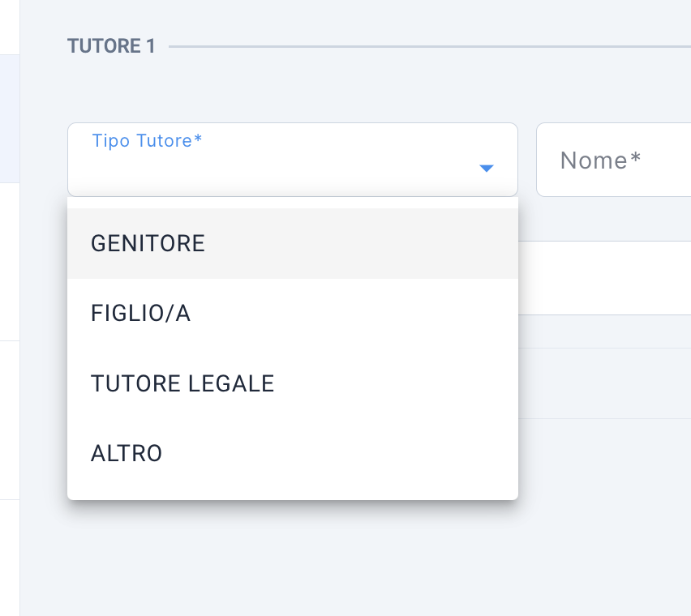Select the ALTRO option
Image resolution: width=691 pixels, height=616 pixels.
[x=292, y=453]
